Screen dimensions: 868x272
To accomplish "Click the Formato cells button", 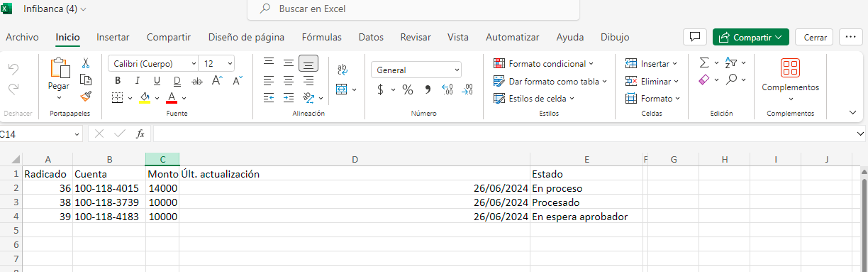I will coord(653,99).
